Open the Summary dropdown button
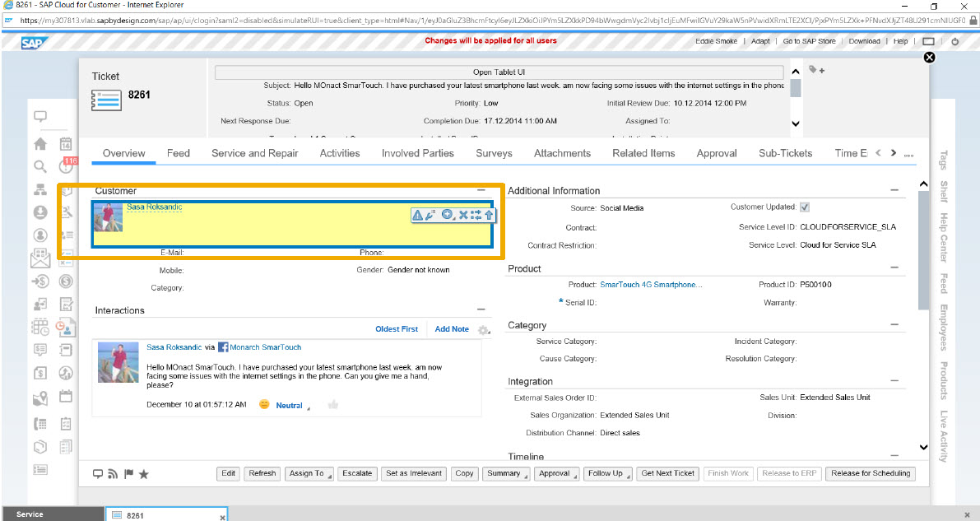The image size is (980, 521). click(x=506, y=473)
